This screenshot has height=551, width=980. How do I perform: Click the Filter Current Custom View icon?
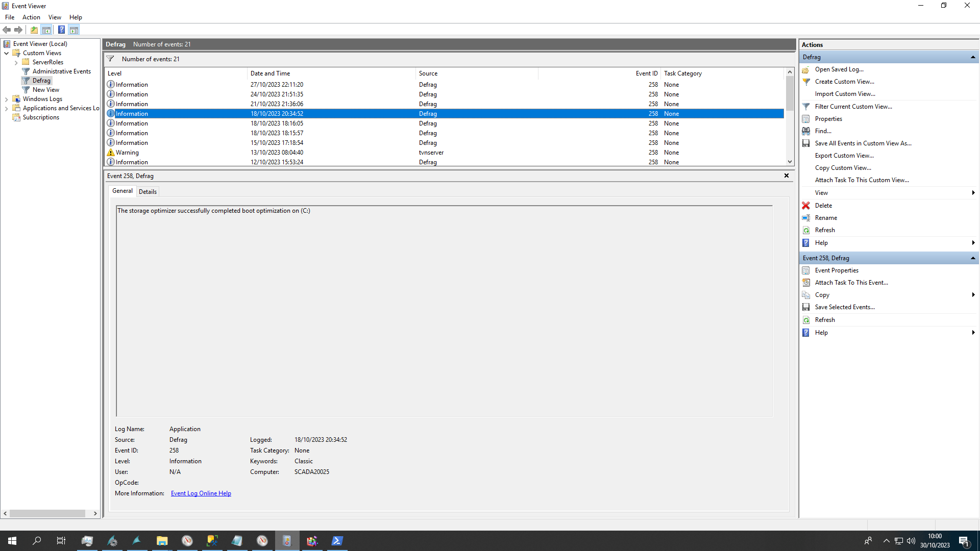806,107
